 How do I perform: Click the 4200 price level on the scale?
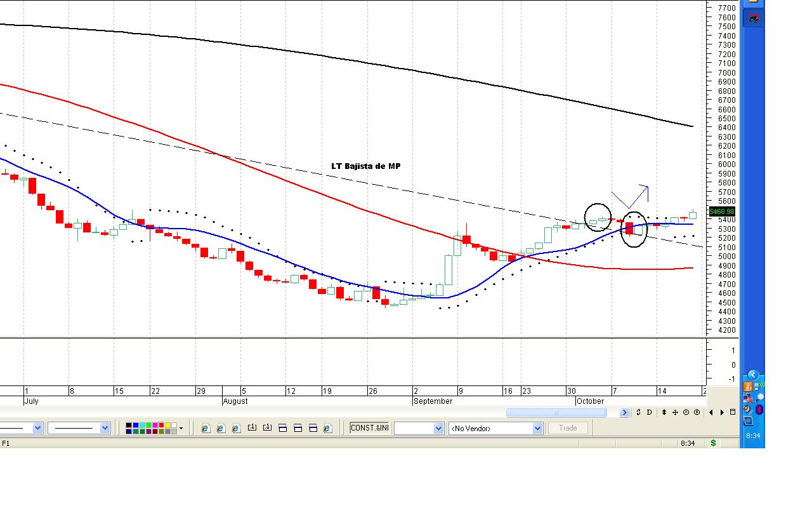727,330
